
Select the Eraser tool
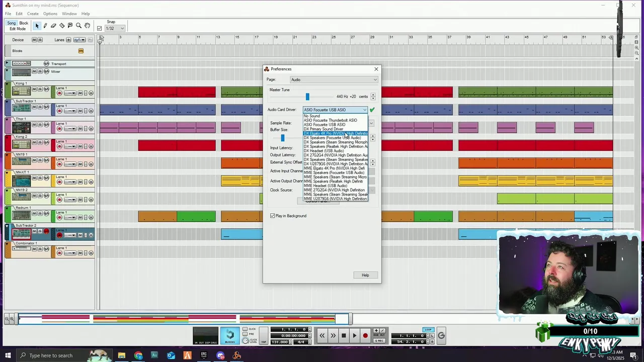click(53, 26)
